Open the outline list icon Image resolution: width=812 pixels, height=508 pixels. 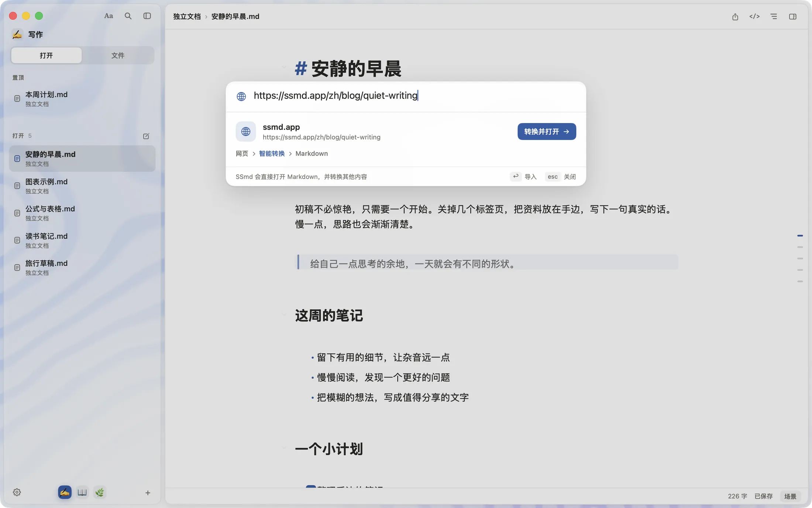774,17
